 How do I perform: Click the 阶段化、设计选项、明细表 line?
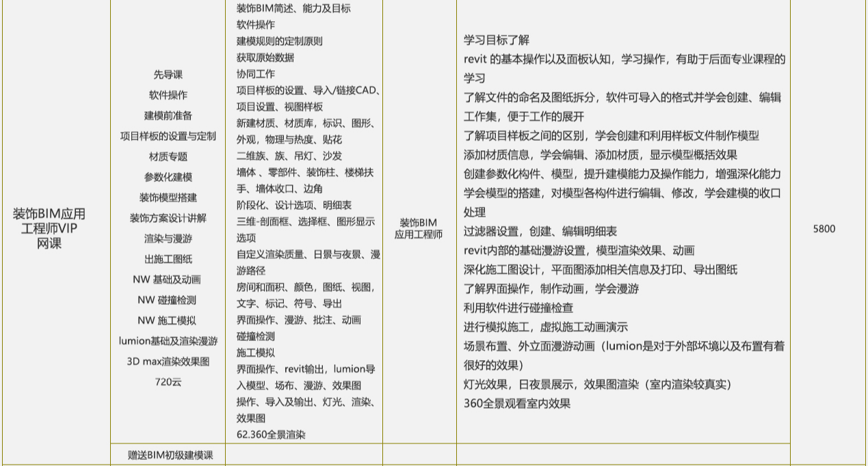pos(294,205)
